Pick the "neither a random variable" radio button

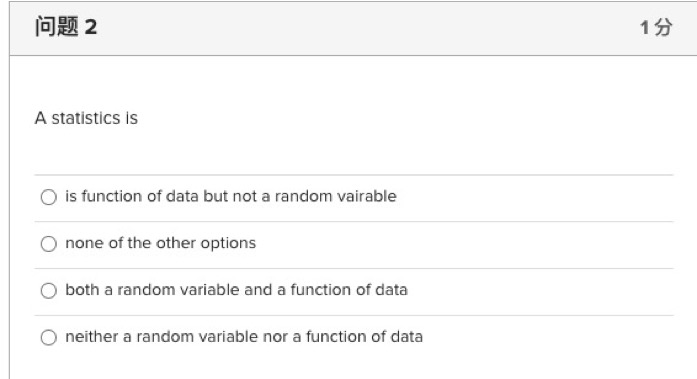coord(48,337)
